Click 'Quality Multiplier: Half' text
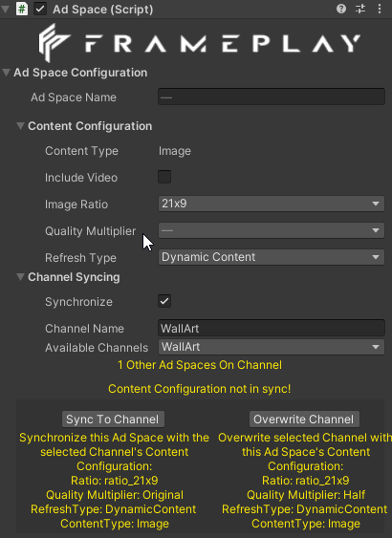 point(306,495)
